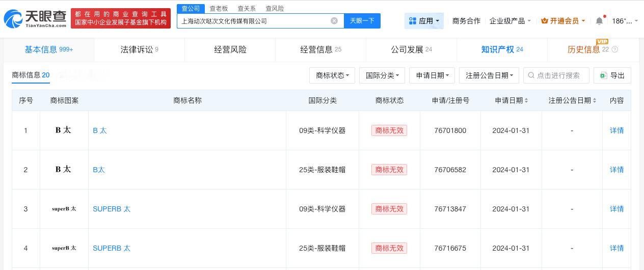Viewport: 644px width, 270px height.
Task: Expand the 申请日期 filter dropdown
Action: pos(432,75)
